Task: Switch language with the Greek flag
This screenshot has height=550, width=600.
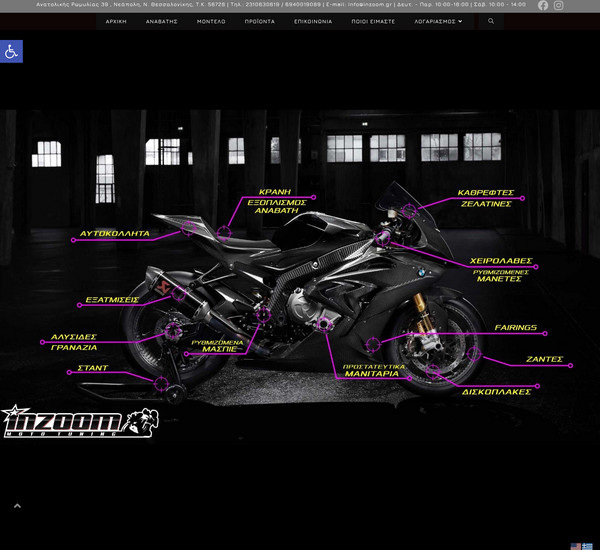Action: pyautogui.click(x=587, y=547)
